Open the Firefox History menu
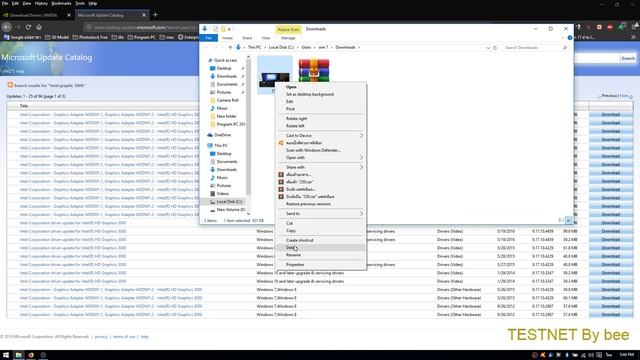 point(41,3)
